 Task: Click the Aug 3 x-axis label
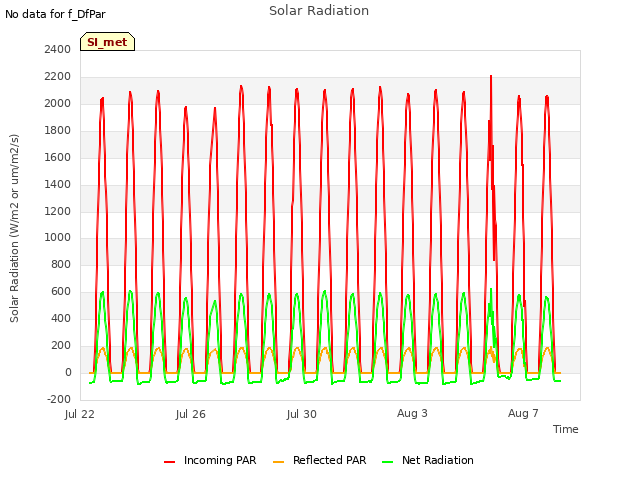(x=412, y=413)
